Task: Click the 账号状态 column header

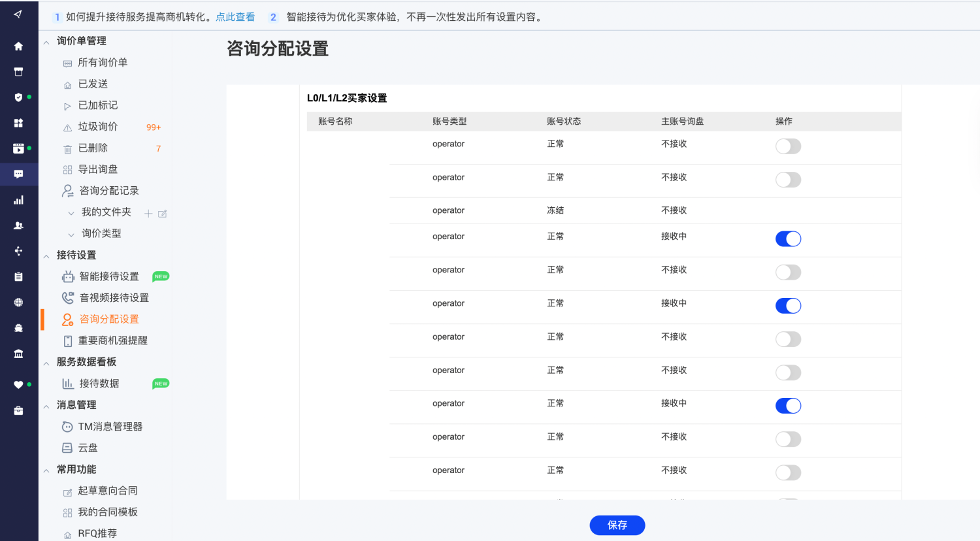Action: pyautogui.click(x=564, y=122)
